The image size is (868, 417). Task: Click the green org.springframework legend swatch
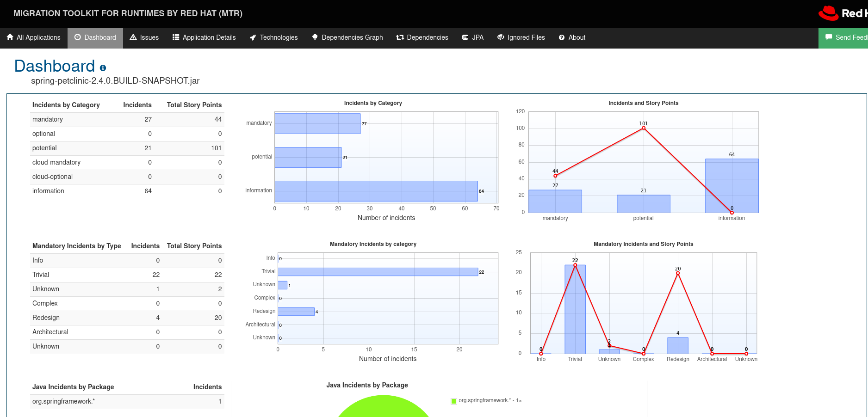click(453, 401)
